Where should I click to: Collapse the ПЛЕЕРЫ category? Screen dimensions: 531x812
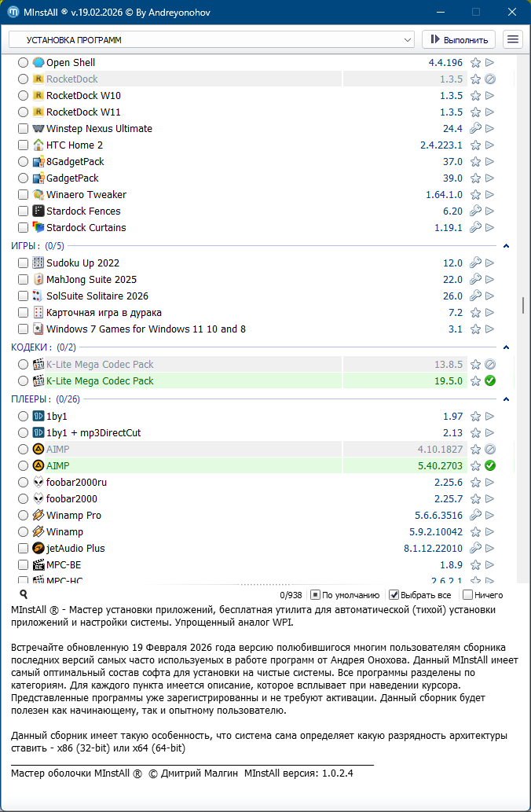(x=506, y=399)
